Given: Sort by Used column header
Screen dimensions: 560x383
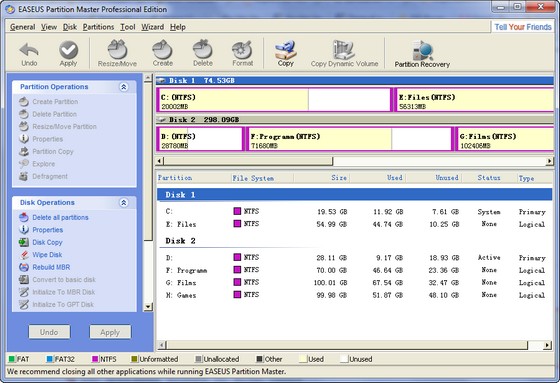Looking at the screenshot, I should [378, 178].
